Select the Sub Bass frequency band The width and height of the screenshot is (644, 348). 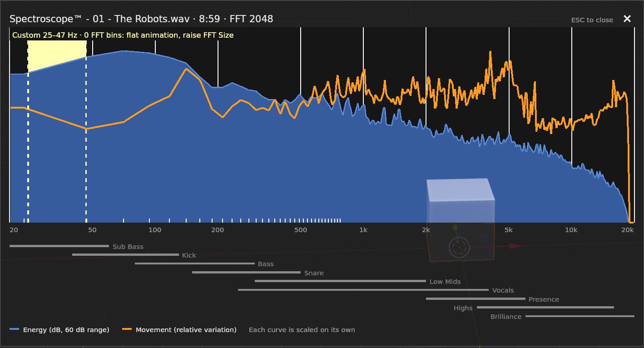tap(76, 246)
